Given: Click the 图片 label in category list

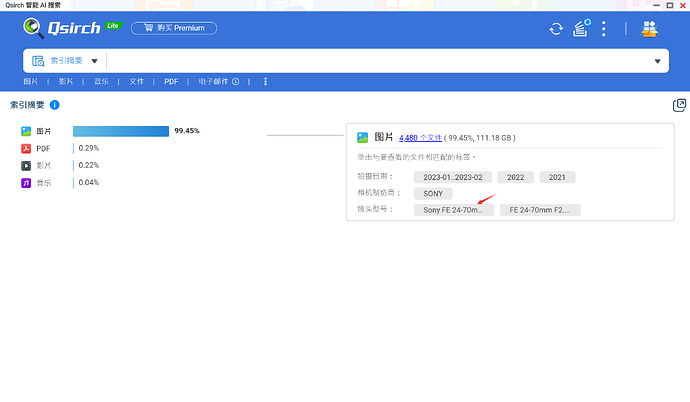Looking at the screenshot, I should tap(44, 131).
